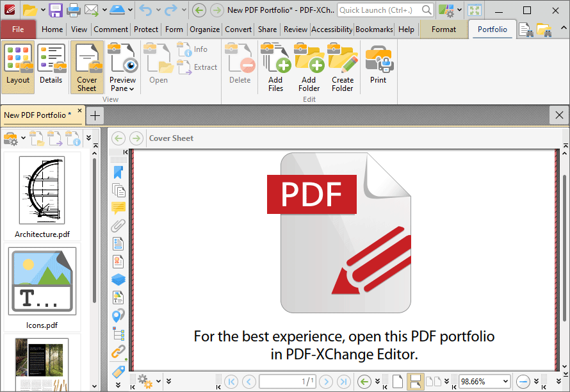Click the zoom out minus button

point(523,382)
